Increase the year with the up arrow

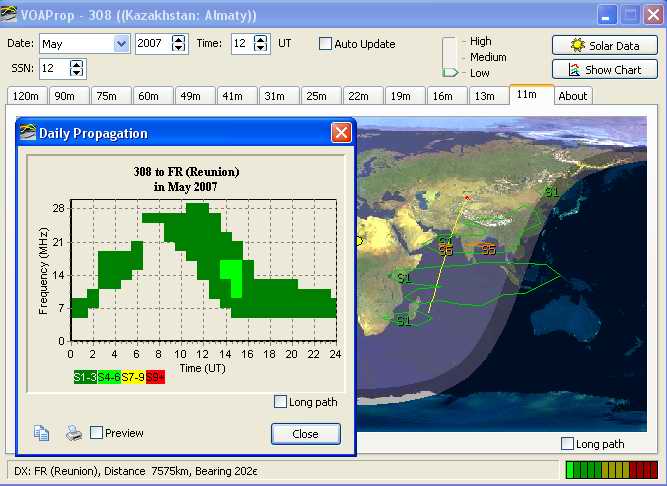point(178,39)
